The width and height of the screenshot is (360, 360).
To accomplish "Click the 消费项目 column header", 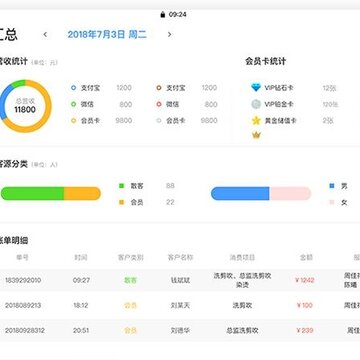I will (242, 257).
